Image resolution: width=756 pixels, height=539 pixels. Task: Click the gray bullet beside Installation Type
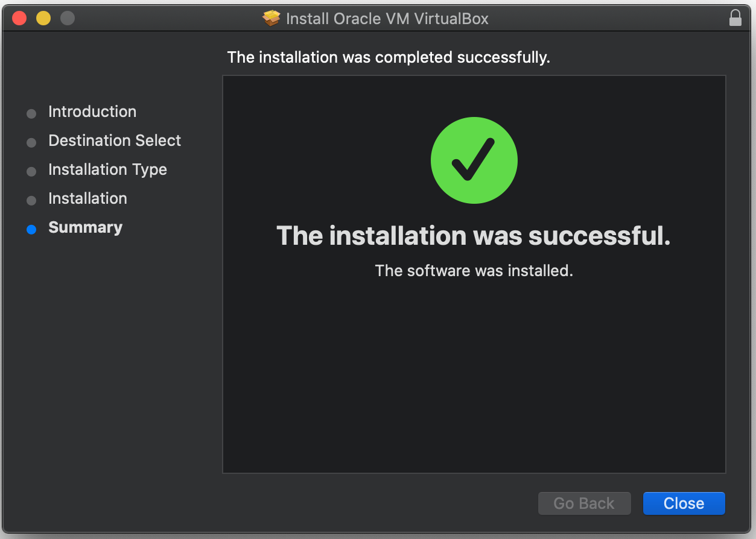tap(31, 171)
